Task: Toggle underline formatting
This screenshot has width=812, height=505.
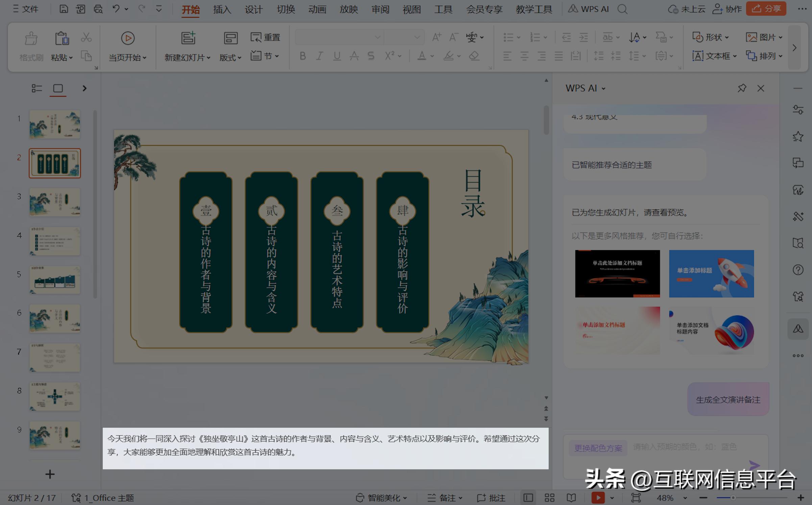Action: 337,56
